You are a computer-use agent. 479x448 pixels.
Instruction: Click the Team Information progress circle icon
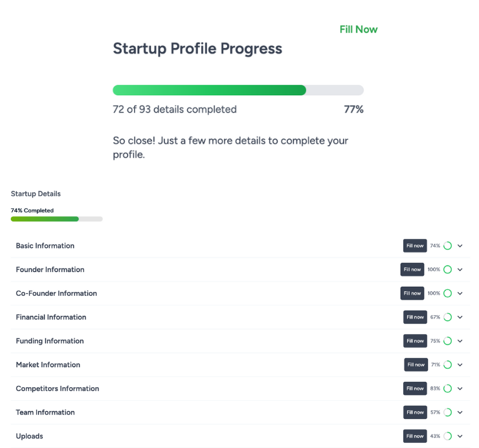tap(447, 412)
